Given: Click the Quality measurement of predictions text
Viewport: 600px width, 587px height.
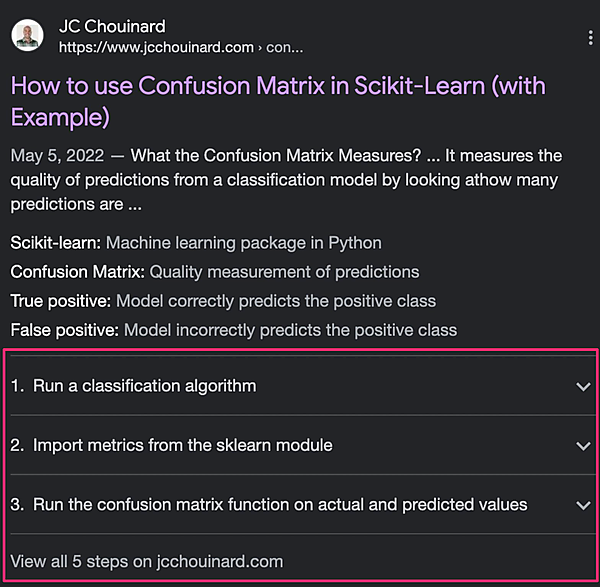Looking at the screenshot, I should 284,272.
